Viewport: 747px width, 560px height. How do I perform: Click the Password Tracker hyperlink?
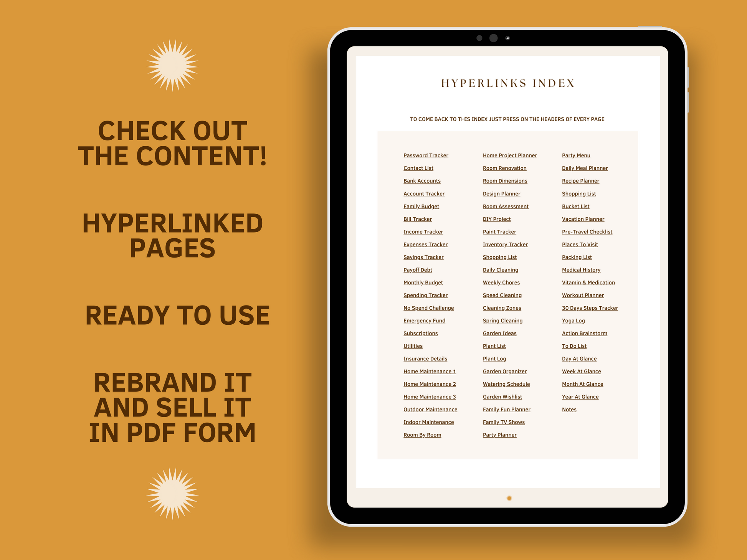point(425,155)
